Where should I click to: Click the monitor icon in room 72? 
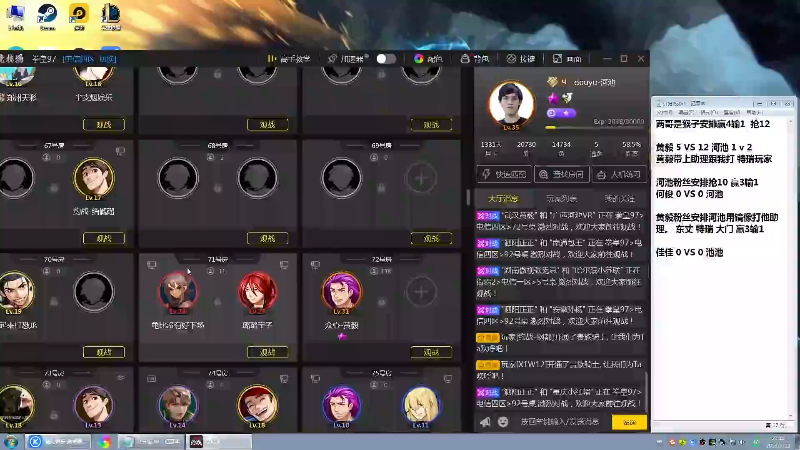pos(315,265)
